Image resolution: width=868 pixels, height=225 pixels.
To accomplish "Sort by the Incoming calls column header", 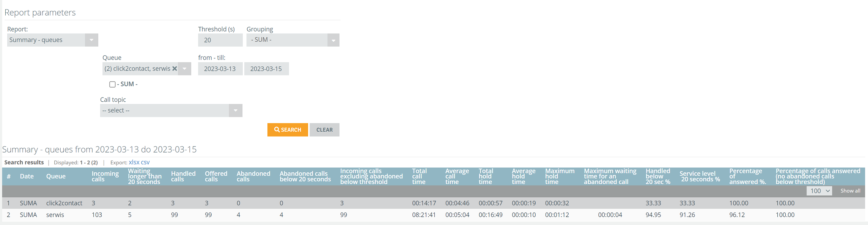I will coord(105,176).
